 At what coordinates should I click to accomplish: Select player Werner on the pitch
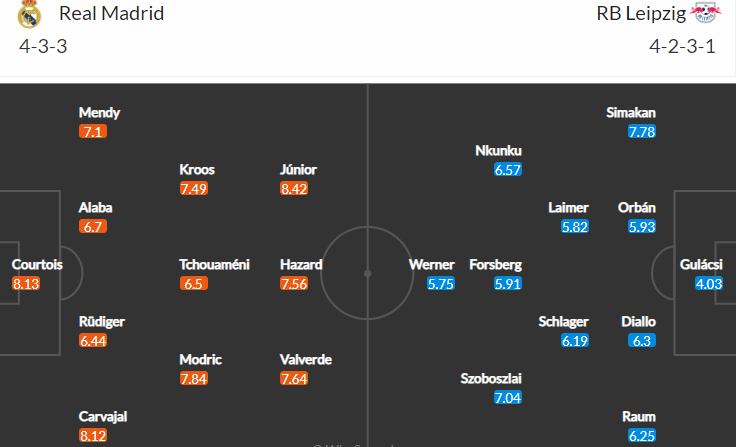pyautogui.click(x=431, y=264)
